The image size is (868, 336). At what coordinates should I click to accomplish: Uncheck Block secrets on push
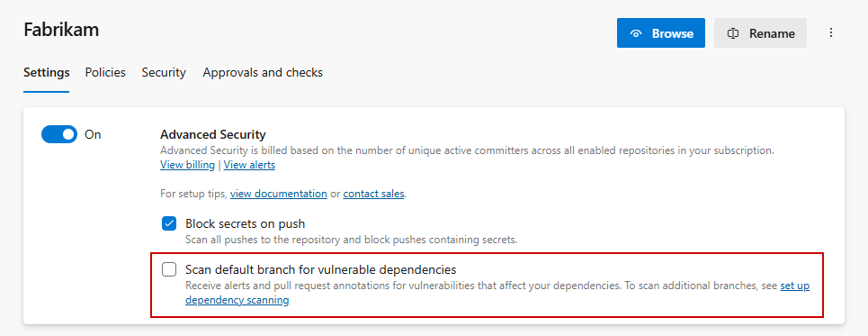169,223
